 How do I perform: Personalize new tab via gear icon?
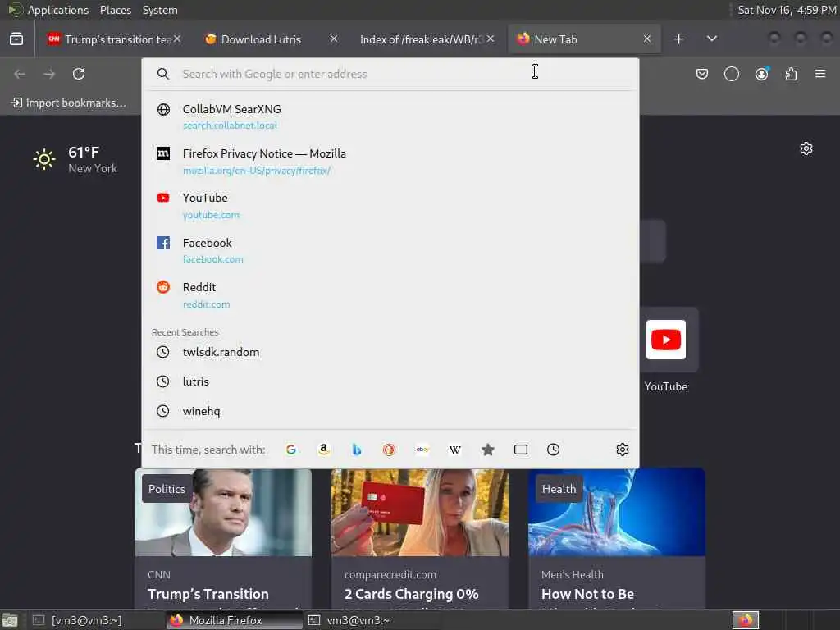[806, 148]
